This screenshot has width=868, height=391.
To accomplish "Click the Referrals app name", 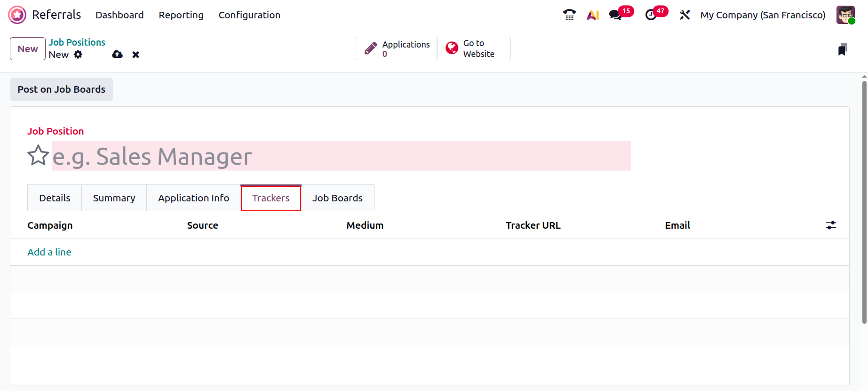I will 56,15.
